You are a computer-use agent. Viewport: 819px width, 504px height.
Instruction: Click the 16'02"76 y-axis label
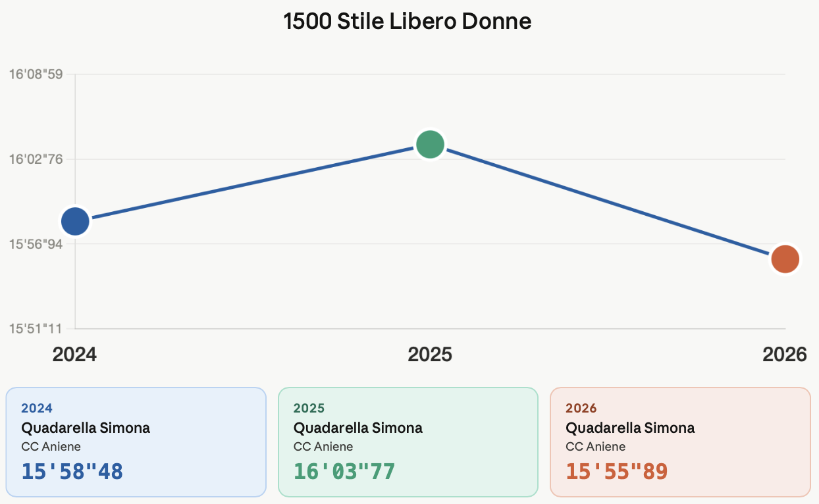coord(36,159)
